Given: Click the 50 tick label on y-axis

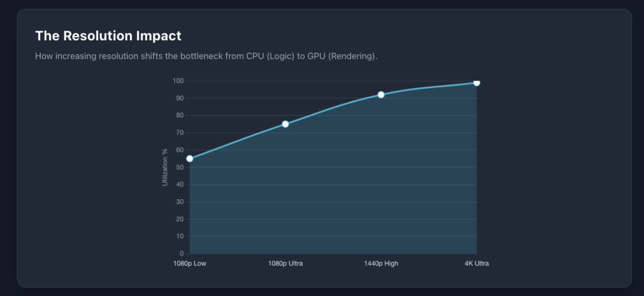Looking at the screenshot, I should [179, 168].
